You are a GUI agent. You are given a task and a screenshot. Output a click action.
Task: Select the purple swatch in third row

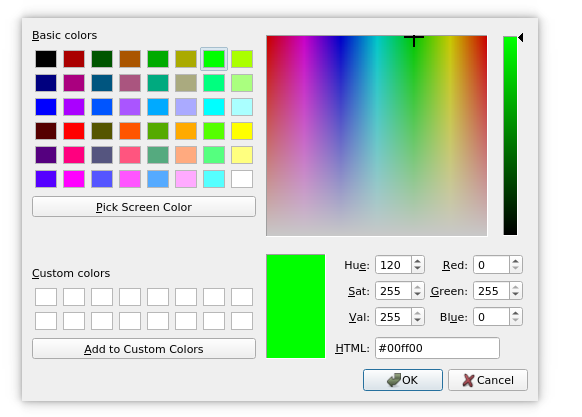tap(74, 107)
